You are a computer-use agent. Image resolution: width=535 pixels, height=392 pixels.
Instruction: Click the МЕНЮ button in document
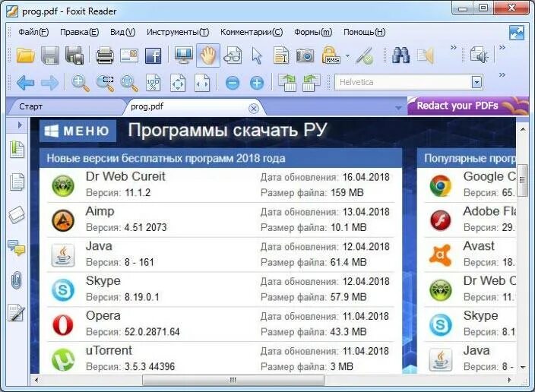78,131
